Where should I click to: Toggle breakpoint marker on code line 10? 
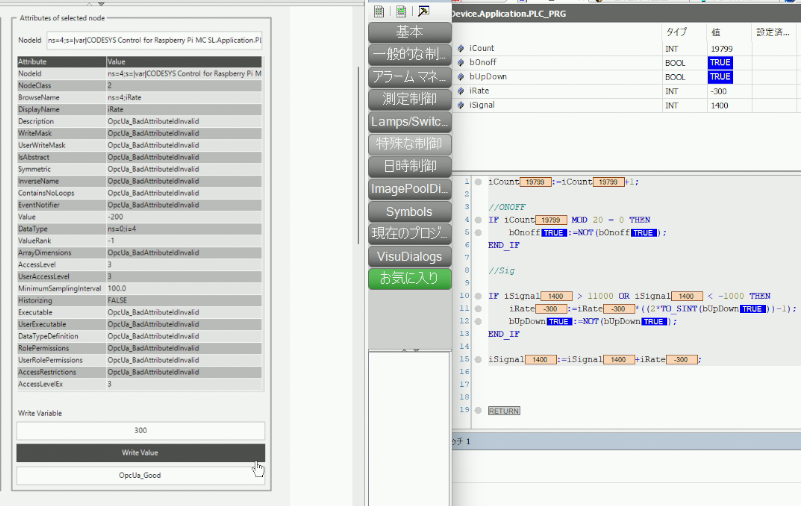coord(478,296)
